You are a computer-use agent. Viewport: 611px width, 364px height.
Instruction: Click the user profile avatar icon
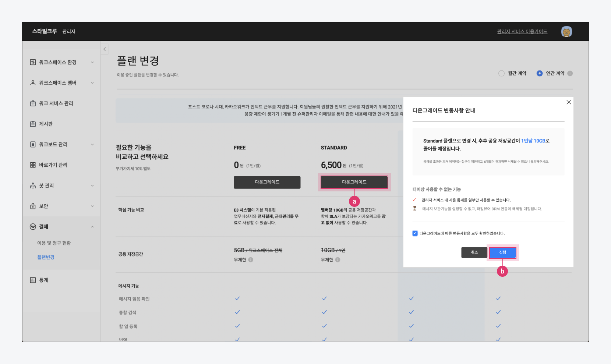[x=566, y=32]
